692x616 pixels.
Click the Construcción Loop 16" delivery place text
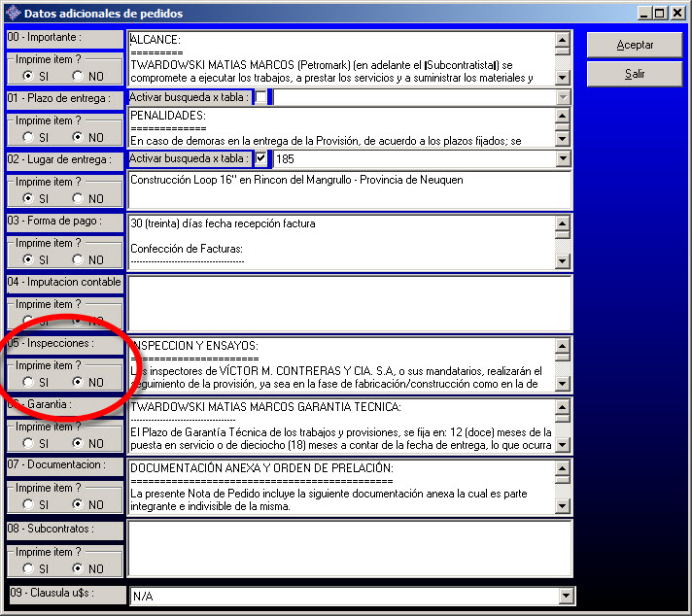pyautogui.click(x=296, y=180)
